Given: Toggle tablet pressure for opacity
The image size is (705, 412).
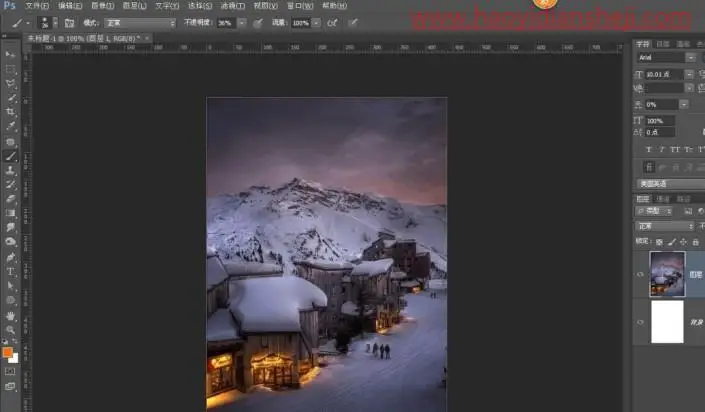Looking at the screenshot, I should point(258,23).
